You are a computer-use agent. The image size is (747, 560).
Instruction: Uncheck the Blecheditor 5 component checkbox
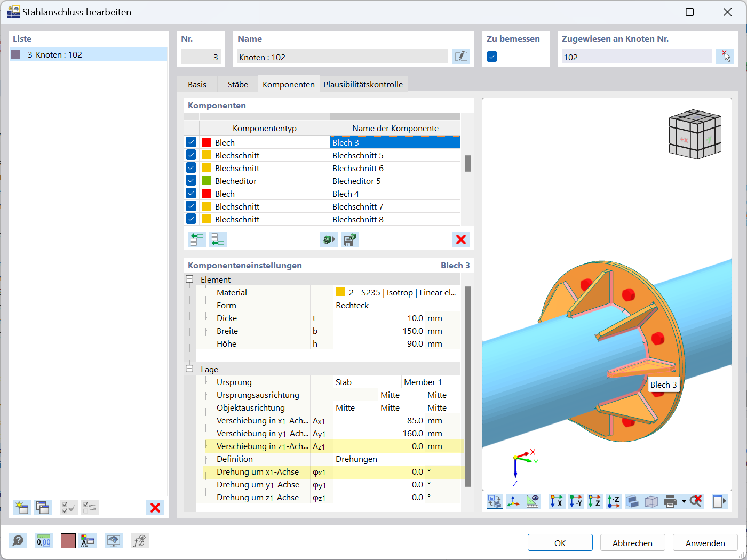(x=191, y=180)
